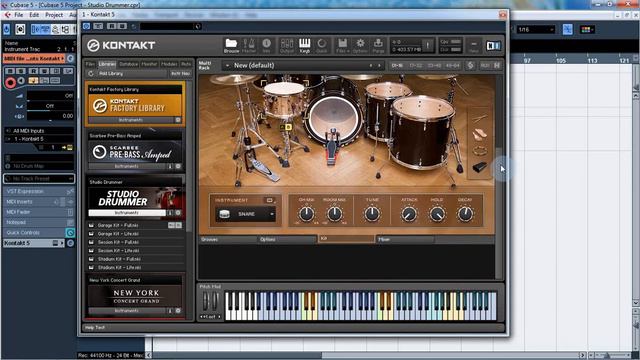Open the instrument SNARE dropdown
The width and height of the screenshot is (640, 360).
click(x=245, y=214)
